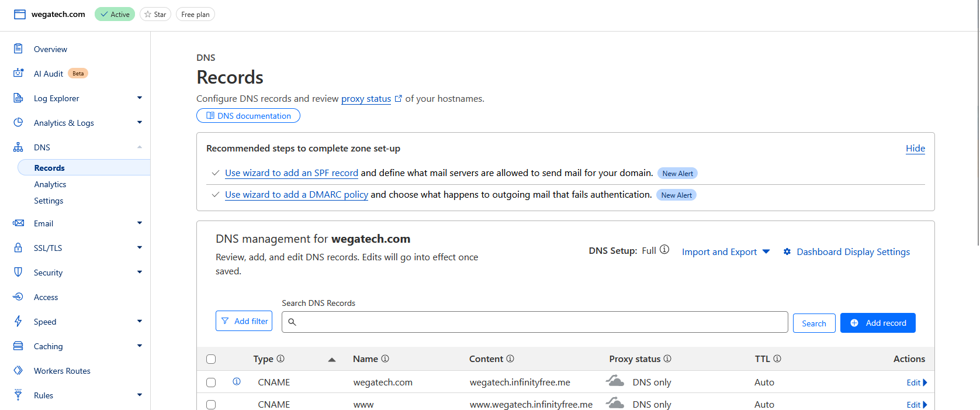Open the SPF record wizard link

291,173
